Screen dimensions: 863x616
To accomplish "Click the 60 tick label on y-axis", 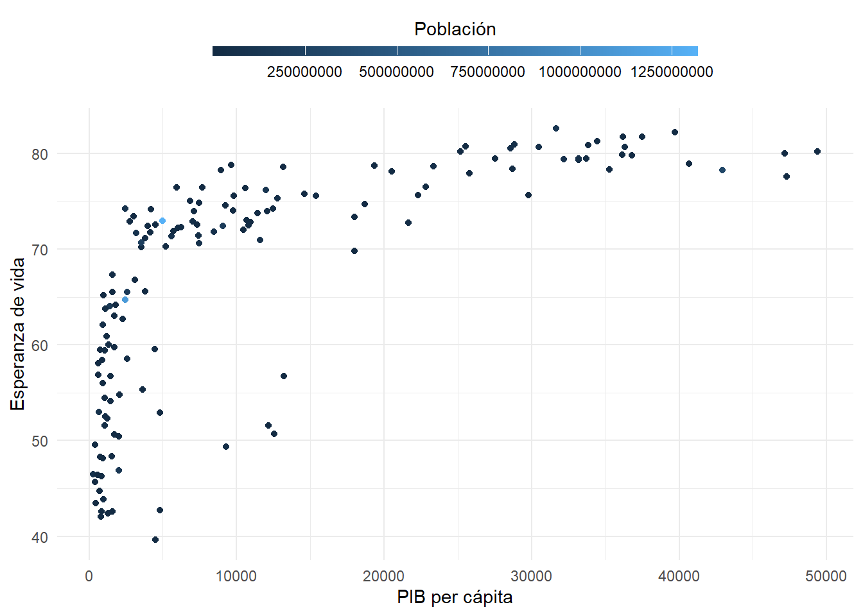I will click(40, 346).
